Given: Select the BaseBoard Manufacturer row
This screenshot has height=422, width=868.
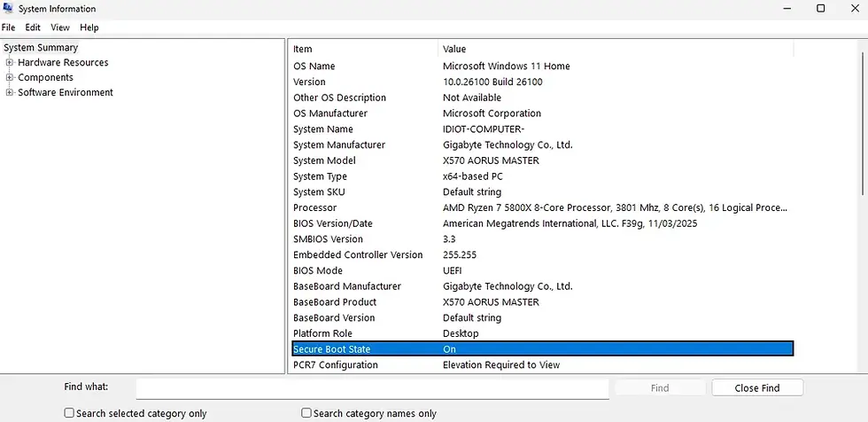Looking at the screenshot, I should 542,286.
